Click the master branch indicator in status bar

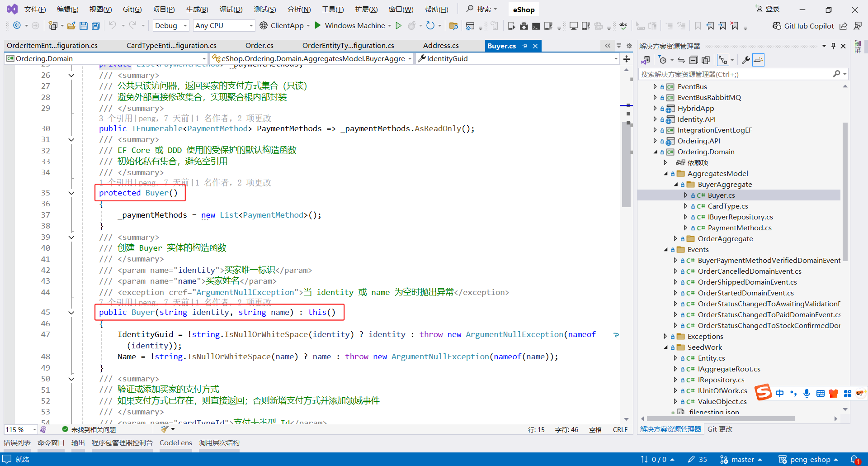point(741,460)
